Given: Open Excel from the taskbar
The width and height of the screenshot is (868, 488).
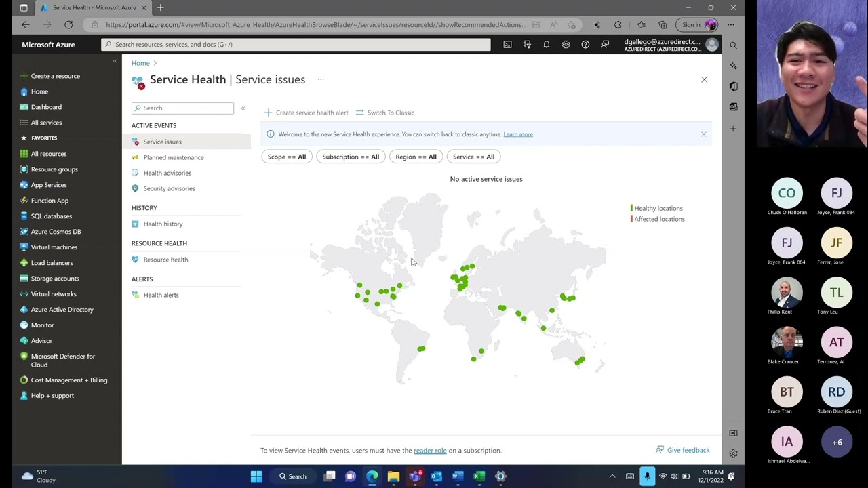Looking at the screenshot, I should point(479,476).
